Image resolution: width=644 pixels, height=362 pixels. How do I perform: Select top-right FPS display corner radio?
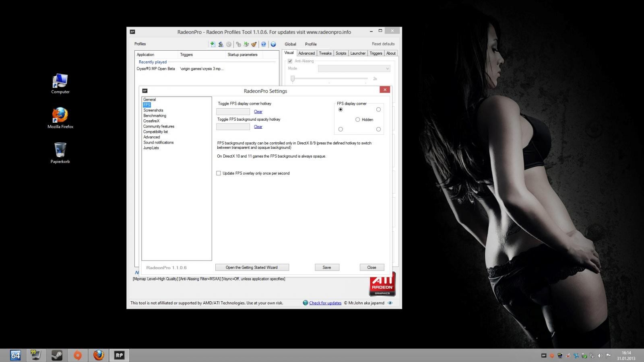[378, 109]
